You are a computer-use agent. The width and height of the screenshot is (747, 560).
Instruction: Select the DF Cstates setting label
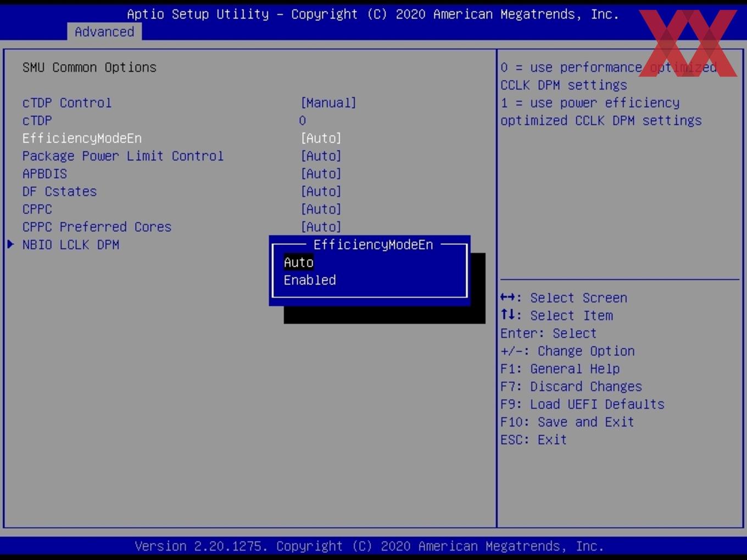tap(59, 192)
